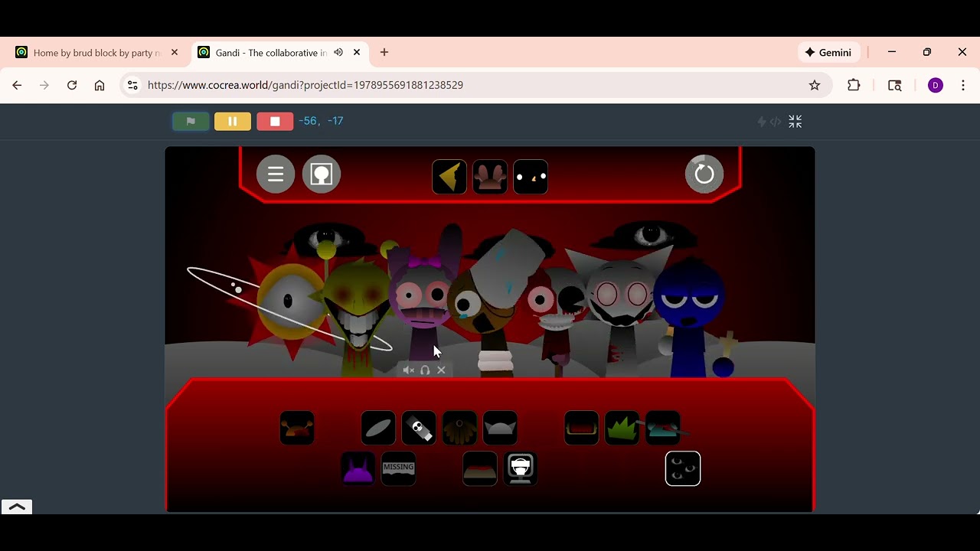Remove the bunny character with X icon
Image resolution: width=980 pixels, height=551 pixels.
point(441,370)
